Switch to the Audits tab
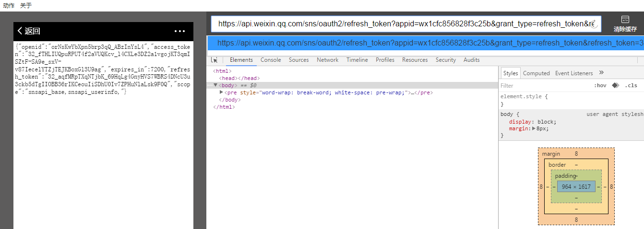This screenshot has height=229, width=644. coord(471,60)
